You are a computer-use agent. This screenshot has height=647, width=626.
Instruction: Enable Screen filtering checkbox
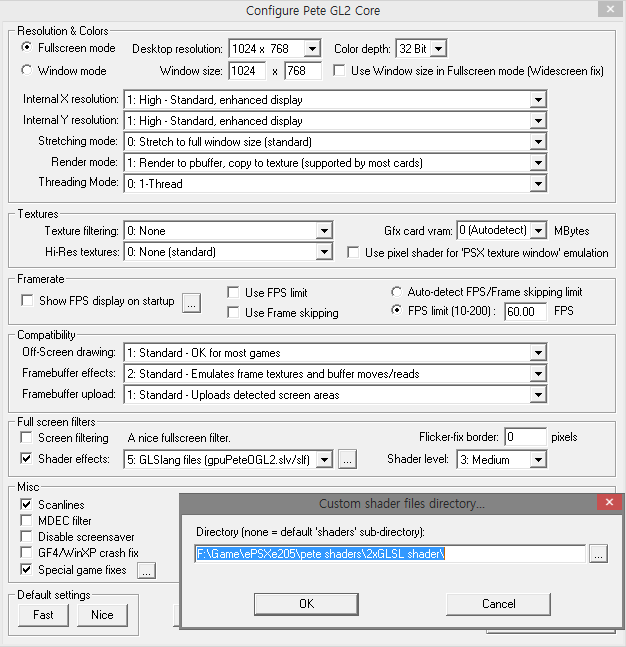click(x=26, y=437)
